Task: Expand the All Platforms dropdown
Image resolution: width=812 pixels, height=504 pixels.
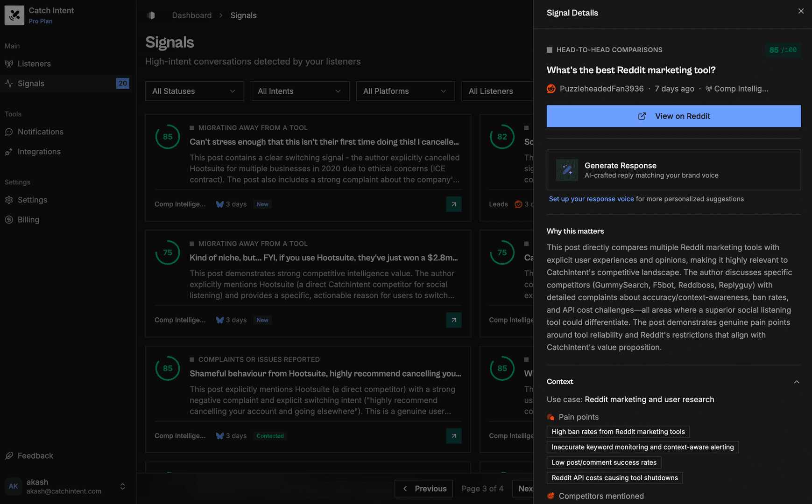Action: click(x=405, y=91)
